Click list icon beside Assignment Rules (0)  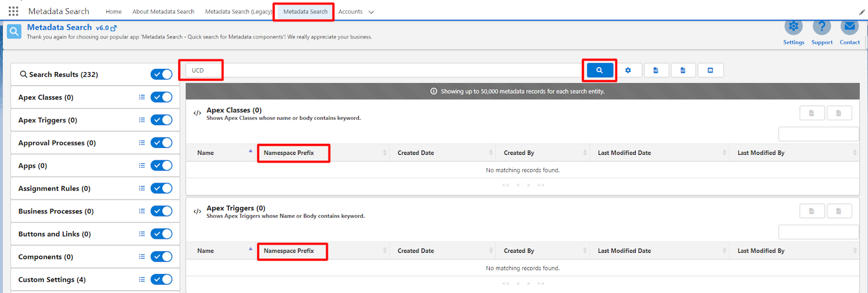[x=142, y=188]
